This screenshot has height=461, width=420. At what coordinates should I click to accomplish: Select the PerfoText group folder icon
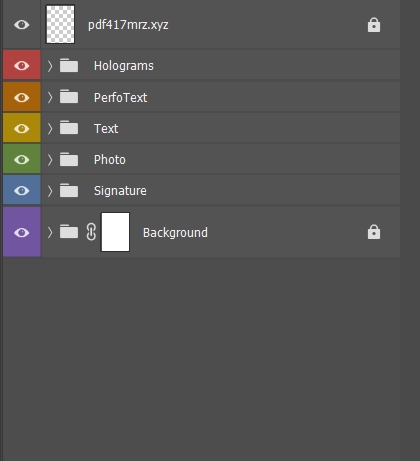click(69, 96)
